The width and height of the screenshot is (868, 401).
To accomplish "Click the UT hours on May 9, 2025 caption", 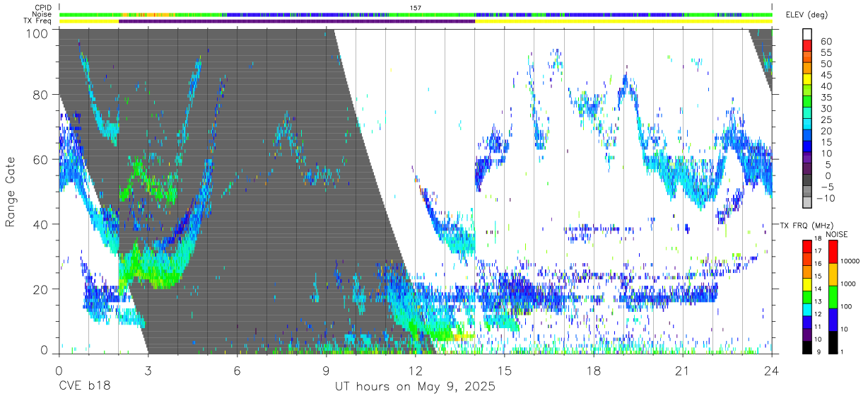I will tap(415, 387).
